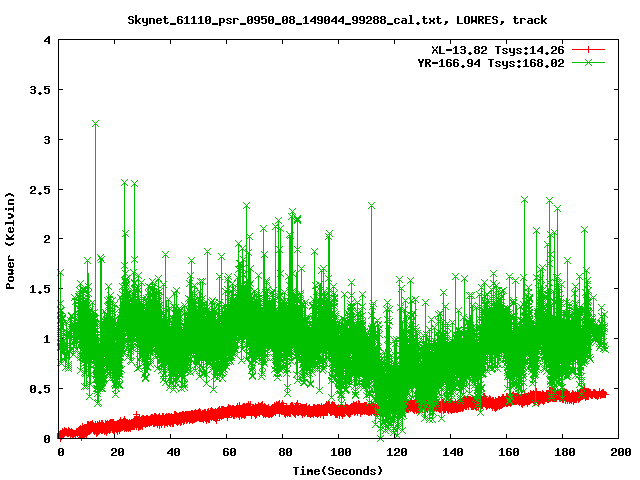Click the tallest green peak above 3

(x=95, y=124)
